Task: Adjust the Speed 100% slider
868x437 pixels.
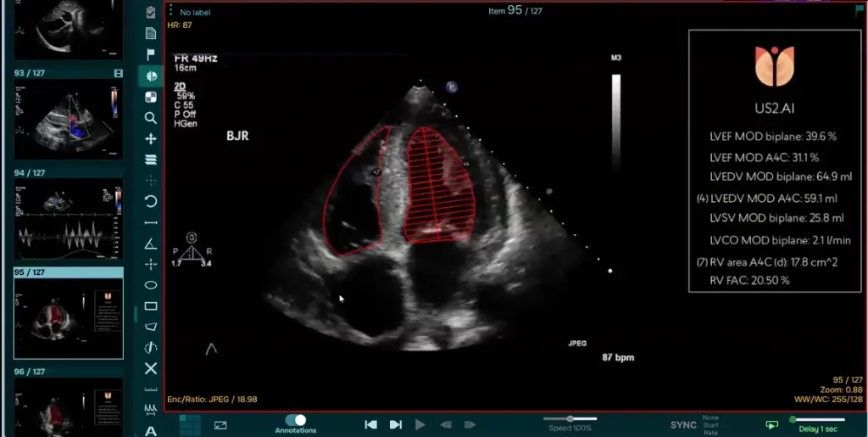Action: tap(570, 418)
